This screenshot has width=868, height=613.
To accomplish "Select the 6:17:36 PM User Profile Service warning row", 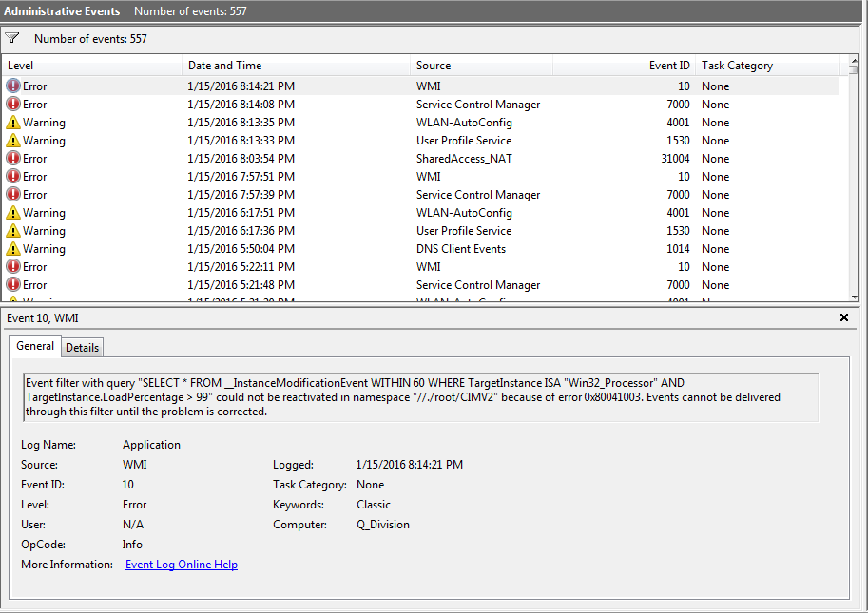I will (x=380, y=231).
